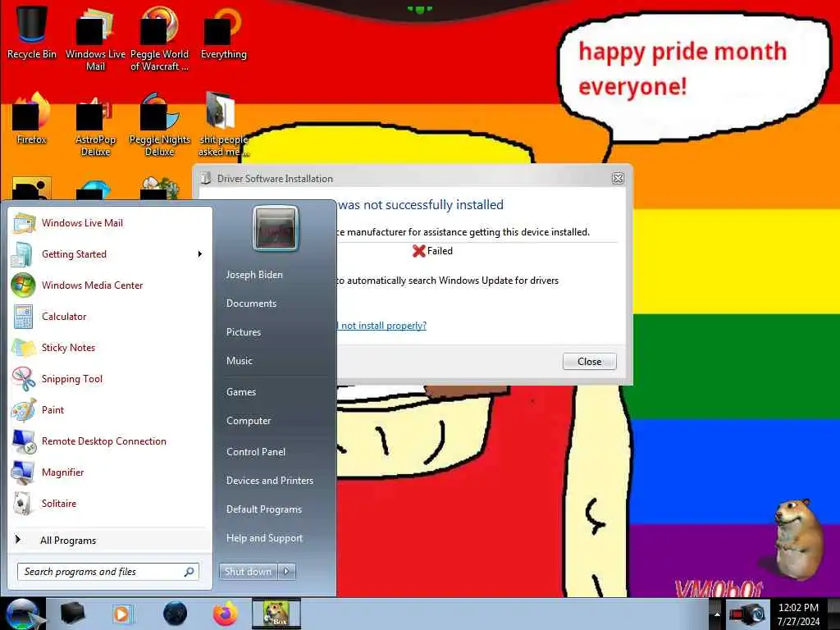This screenshot has height=630, width=840.
Task: Open Documents from Start menu
Action: (251, 304)
